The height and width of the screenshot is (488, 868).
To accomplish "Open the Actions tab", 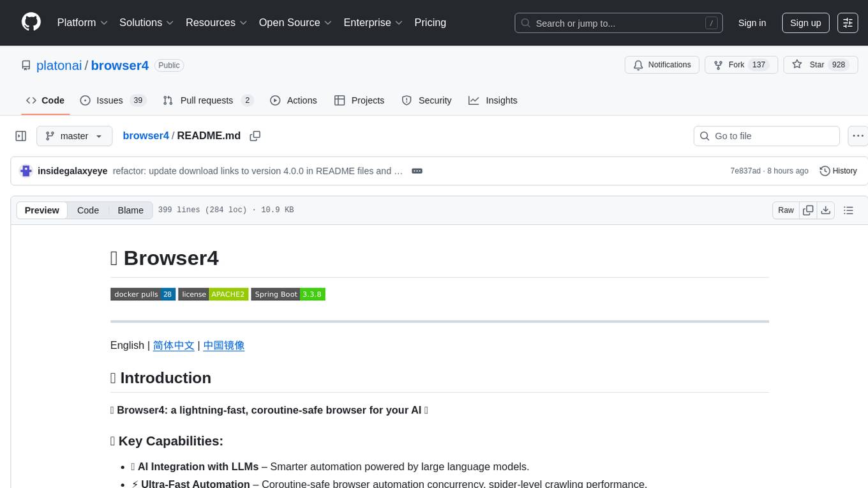I will click(x=294, y=100).
